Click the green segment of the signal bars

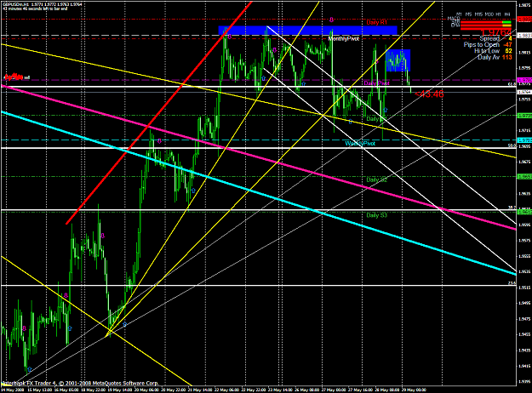click(506, 22)
